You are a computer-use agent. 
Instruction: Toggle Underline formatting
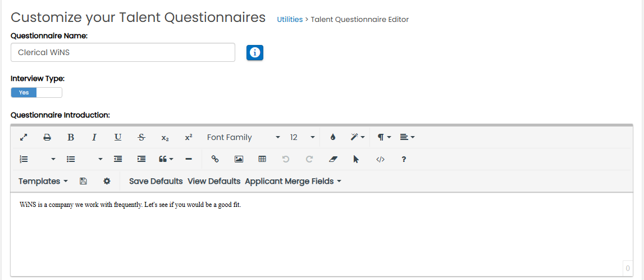click(x=118, y=137)
